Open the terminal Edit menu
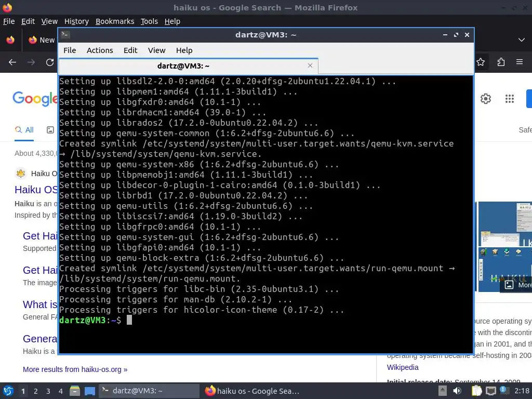 [x=130, y=50]
